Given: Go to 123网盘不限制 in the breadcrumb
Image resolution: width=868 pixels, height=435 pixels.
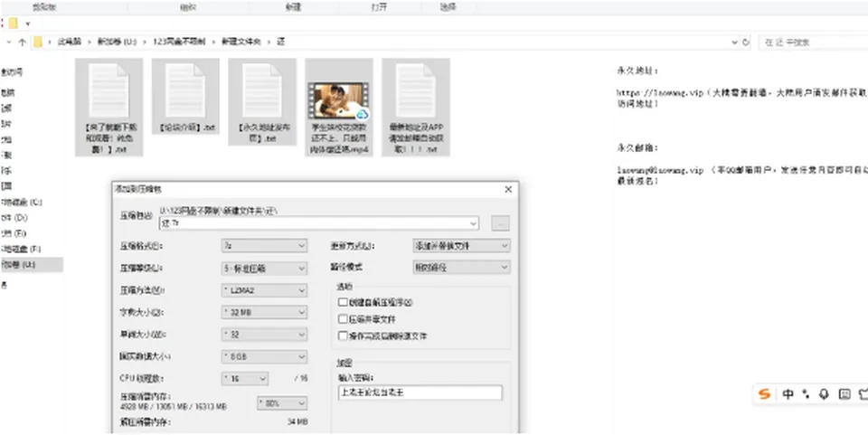Looking at the screenshot, I should (179, 43).
